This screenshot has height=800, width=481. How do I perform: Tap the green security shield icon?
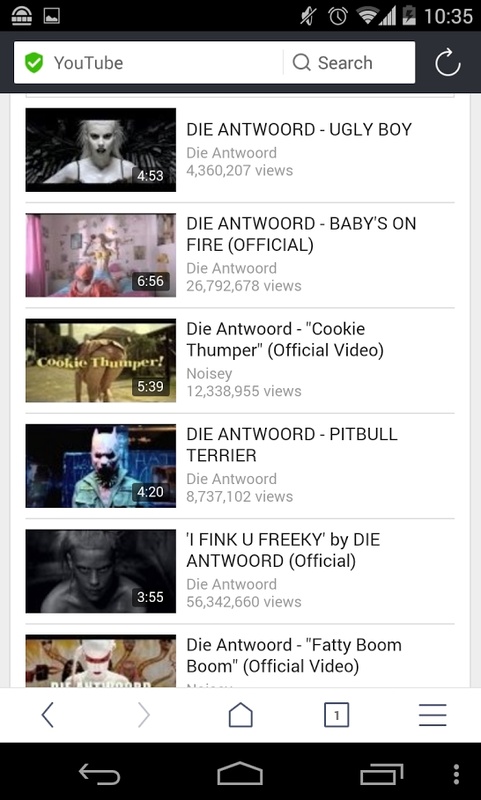(x=34, y=63)
